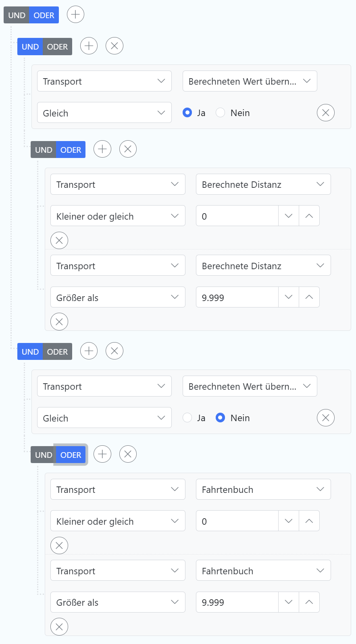This screenshot has height=644, width=356.
Task: Select 'Nein' in the first Gleich condition
Action: pyautogui.click(x=221, y=113)
